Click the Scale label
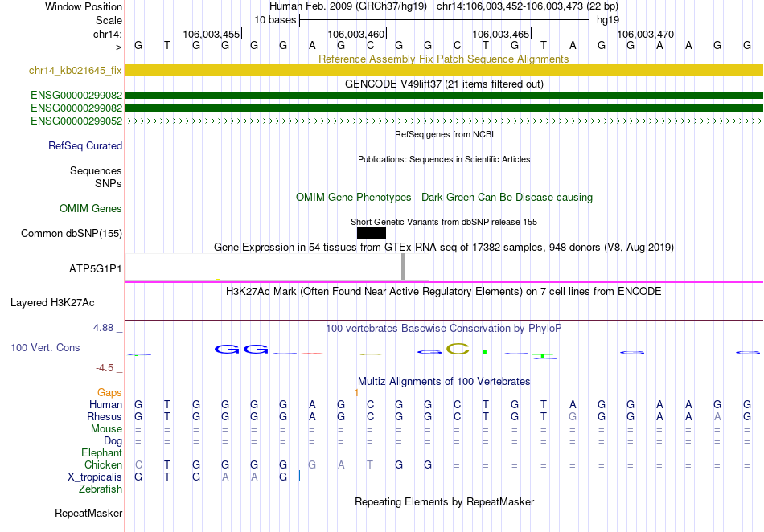This screenshot has height=532, width=764. [109, 20]
